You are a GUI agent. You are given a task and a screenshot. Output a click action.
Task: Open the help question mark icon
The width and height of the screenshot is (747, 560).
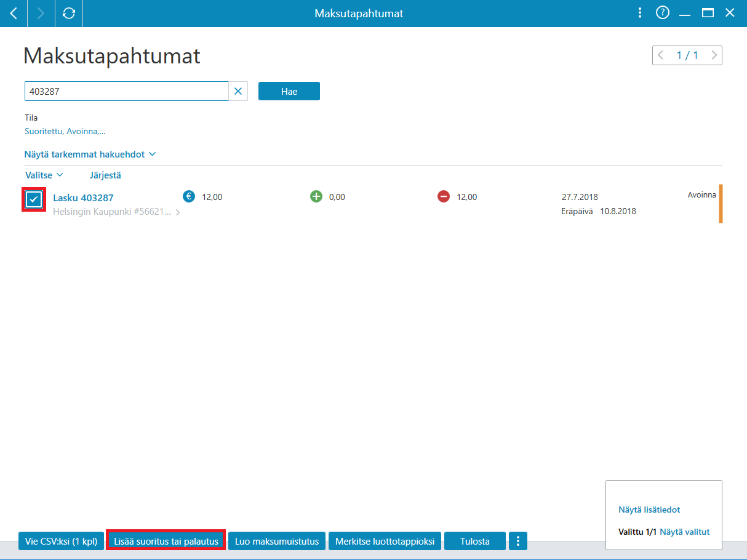(663, 13)
